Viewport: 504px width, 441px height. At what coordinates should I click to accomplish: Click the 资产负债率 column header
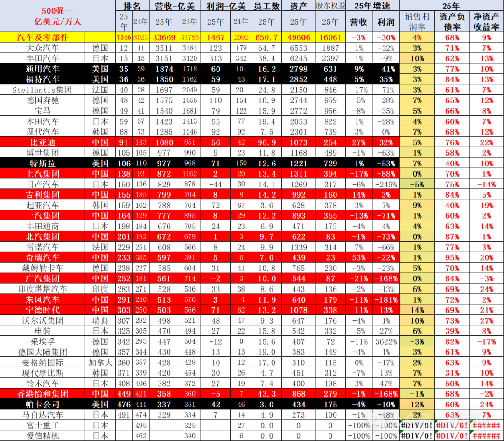pos(452,21)
